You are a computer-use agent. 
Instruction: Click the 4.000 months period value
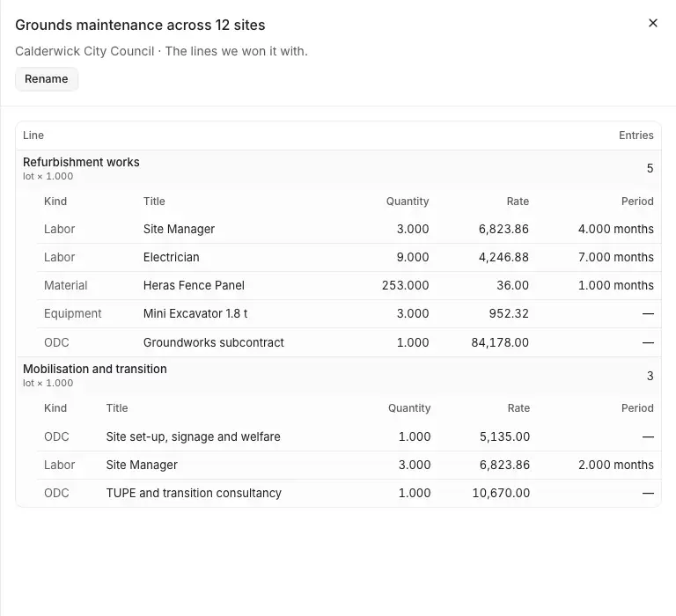pyautogui.click(x=615, y=229)
